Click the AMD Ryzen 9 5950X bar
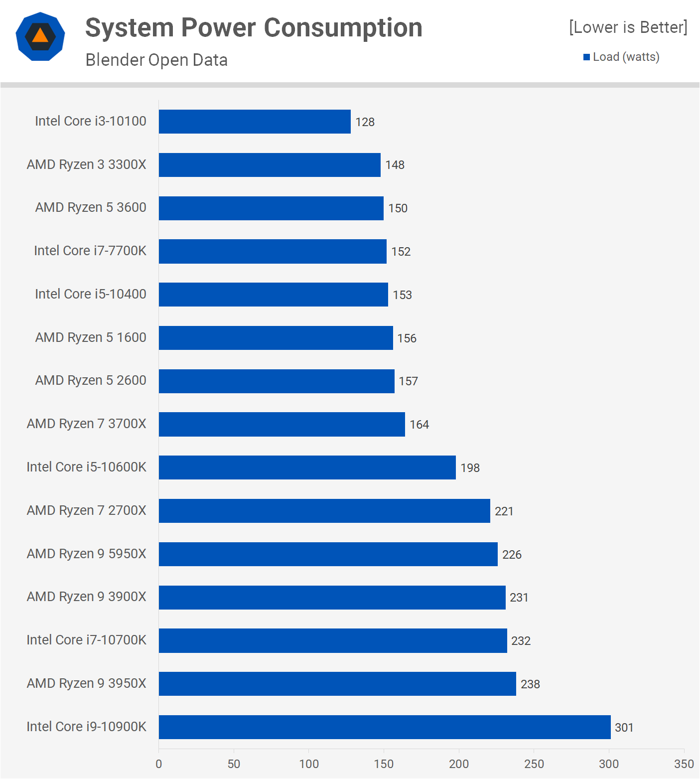 (328, 554)
